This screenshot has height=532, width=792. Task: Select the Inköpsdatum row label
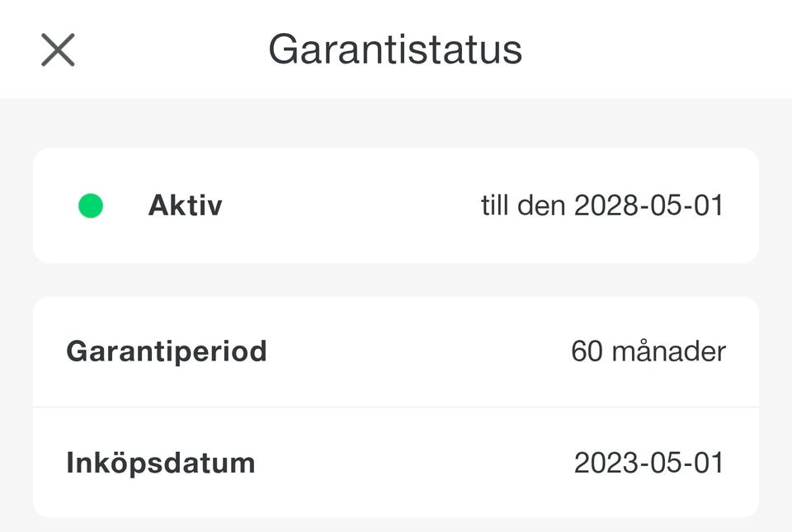click(161, 463)
